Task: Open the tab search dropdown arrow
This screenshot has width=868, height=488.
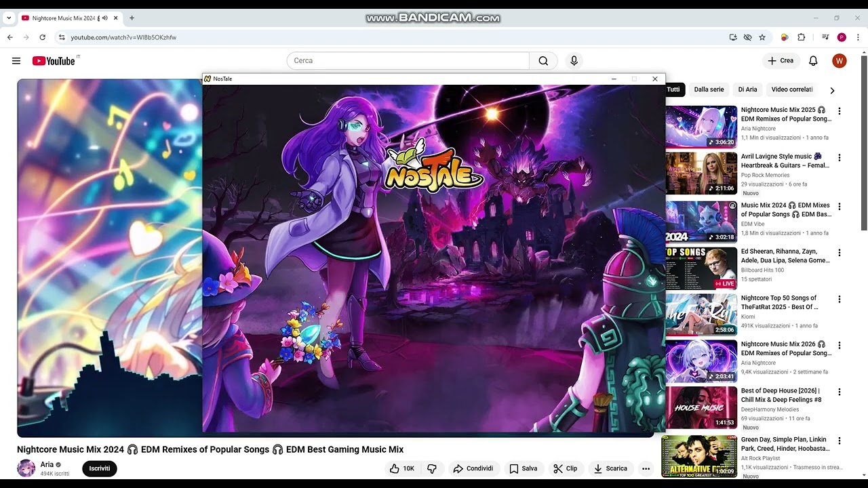Action: (x=9, y=18)
